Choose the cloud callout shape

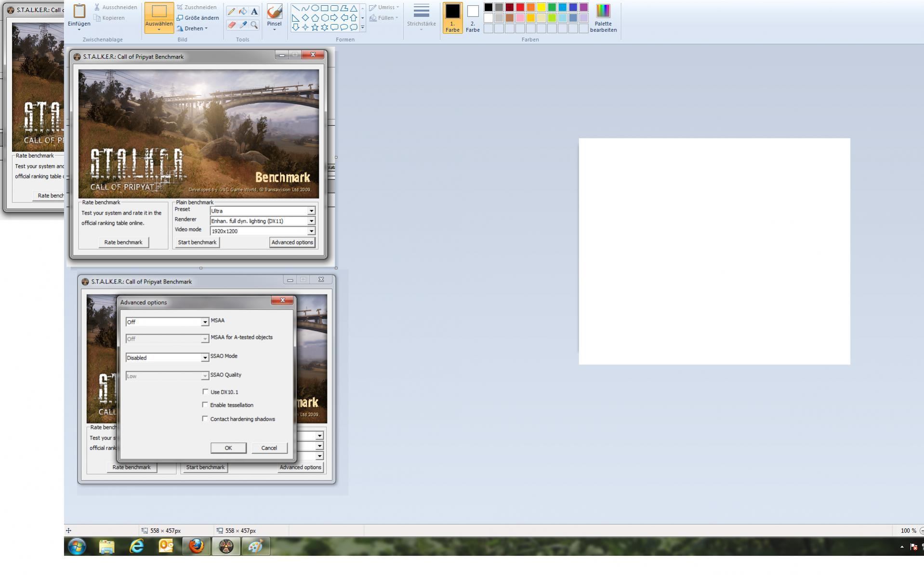(354, 27)
